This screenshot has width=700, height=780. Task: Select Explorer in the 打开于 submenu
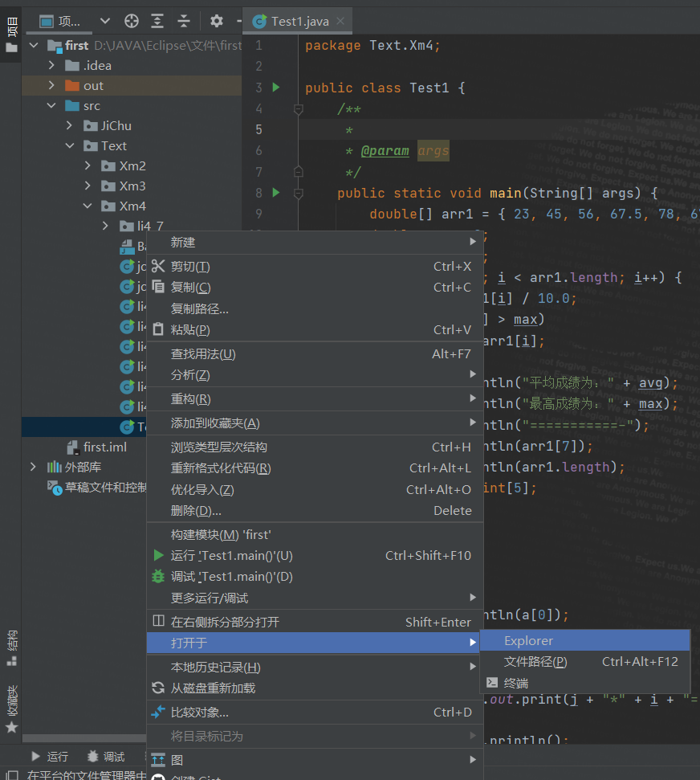[584, 640]
